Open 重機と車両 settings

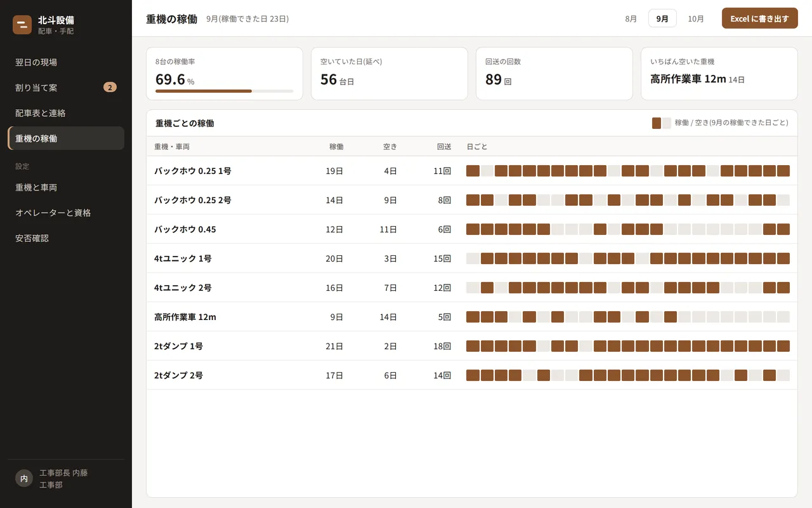pyautogui.click(x=66, y=187)
